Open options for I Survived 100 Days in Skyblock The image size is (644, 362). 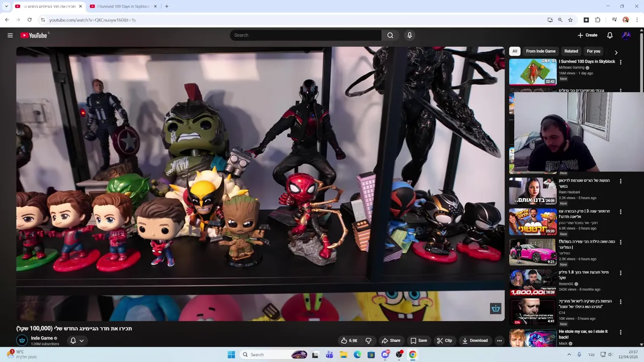[x=620, y=62]
